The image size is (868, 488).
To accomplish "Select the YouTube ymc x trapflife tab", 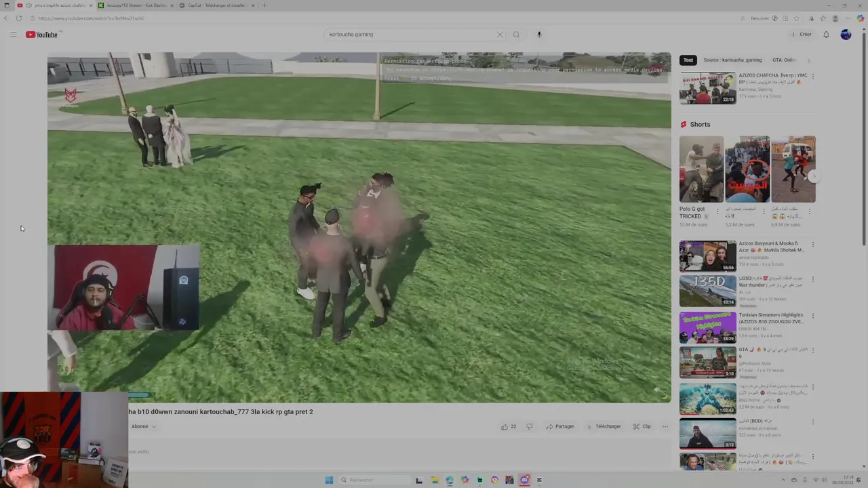I will pos(54,5).
